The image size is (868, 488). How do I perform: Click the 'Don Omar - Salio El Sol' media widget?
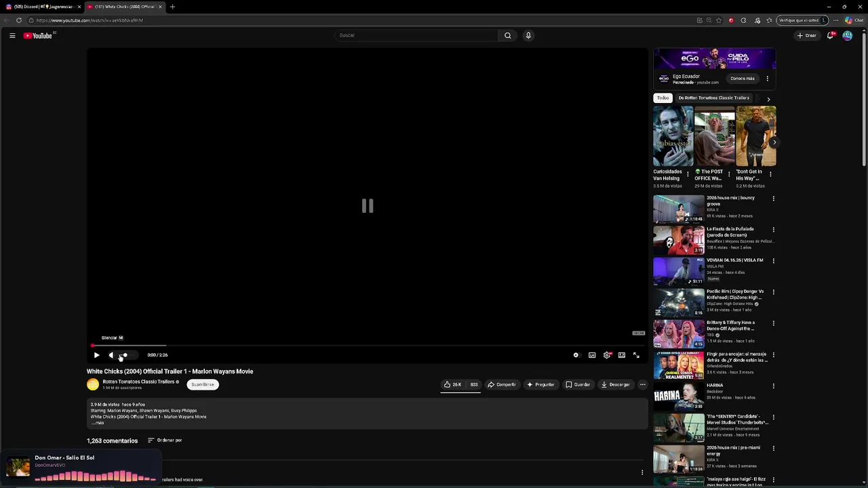(x=81, y=468)
